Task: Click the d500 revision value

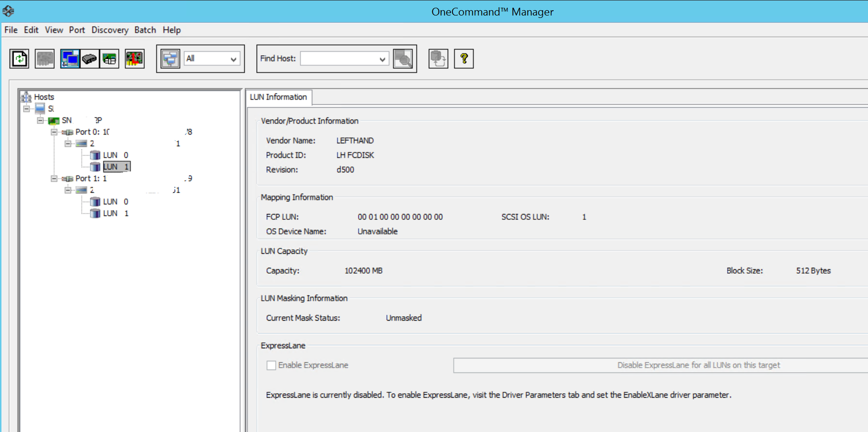Action: click(345, 170)
